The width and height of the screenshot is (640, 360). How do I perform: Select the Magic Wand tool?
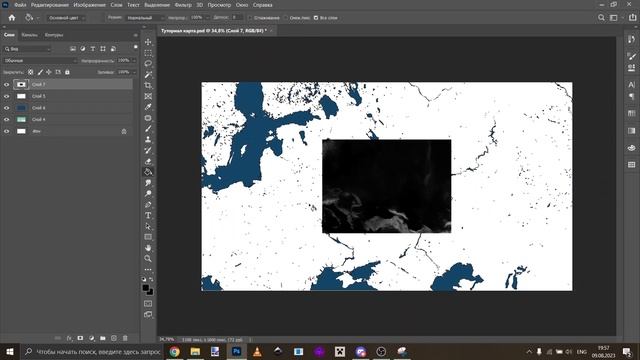(x=148, y=75)
